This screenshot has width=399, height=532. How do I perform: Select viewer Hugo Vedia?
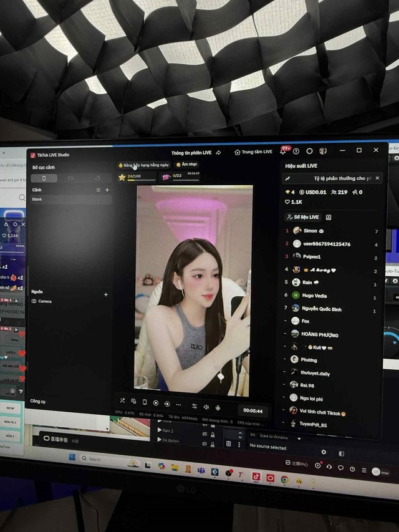click(331, 296)
